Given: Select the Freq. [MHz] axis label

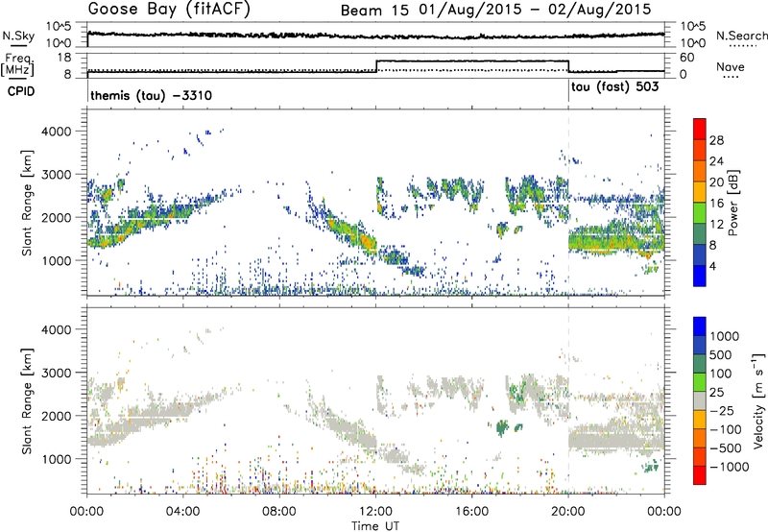Looking at the screenshot, I should (17, 64).
